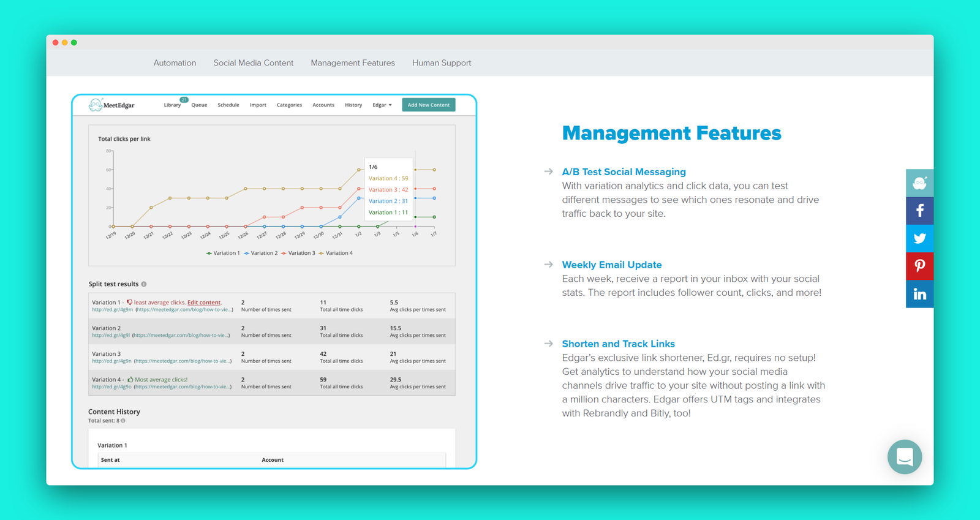Image resolution: width=980 pixels, height=520 pixels.
Task: Click thumbs-up icon in Variation 4 row
Action: [x=130, y=380]
